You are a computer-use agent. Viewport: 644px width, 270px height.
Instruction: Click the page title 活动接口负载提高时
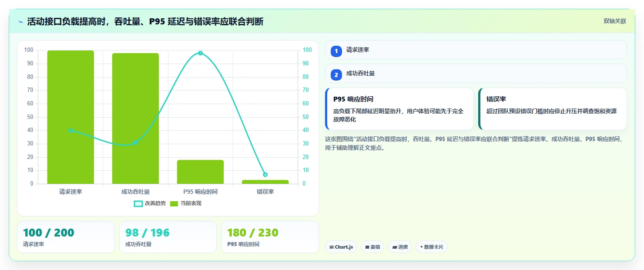coord(145,22)
